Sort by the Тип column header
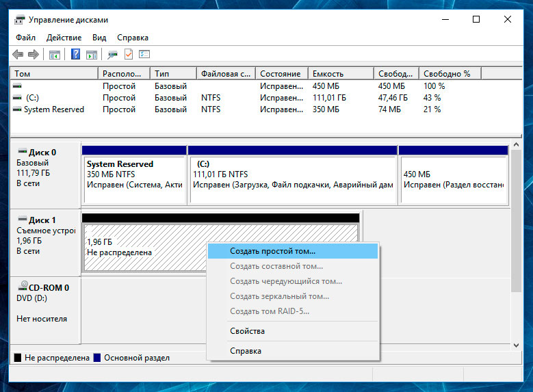 173,73
